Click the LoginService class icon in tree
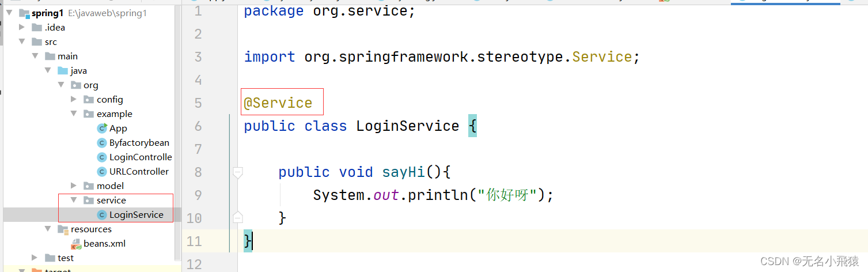868x272 pixels. tap(102, 214)
